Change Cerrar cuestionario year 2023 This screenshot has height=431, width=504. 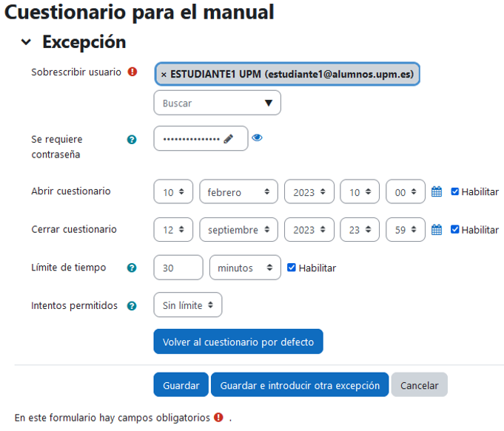tap(309, 230)
